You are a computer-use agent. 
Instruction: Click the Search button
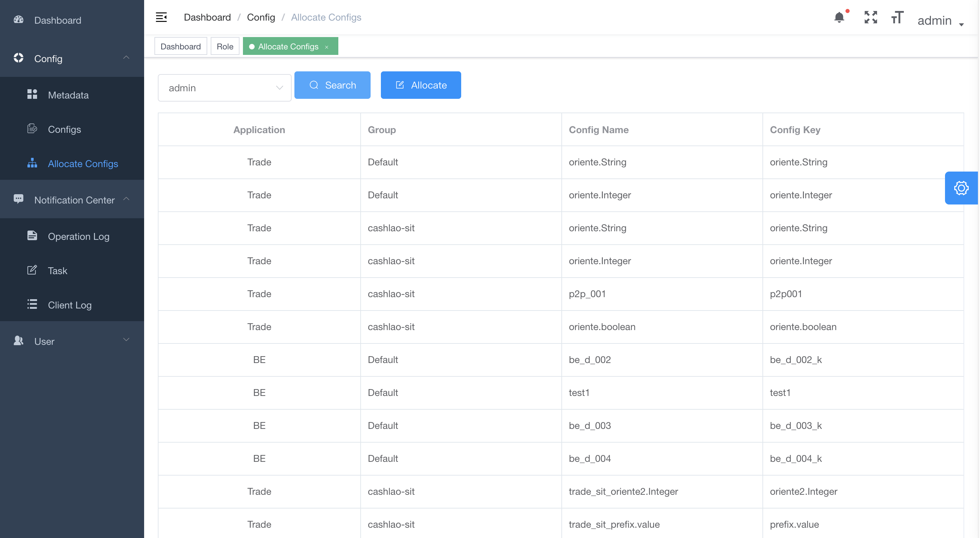pos(332,85)
